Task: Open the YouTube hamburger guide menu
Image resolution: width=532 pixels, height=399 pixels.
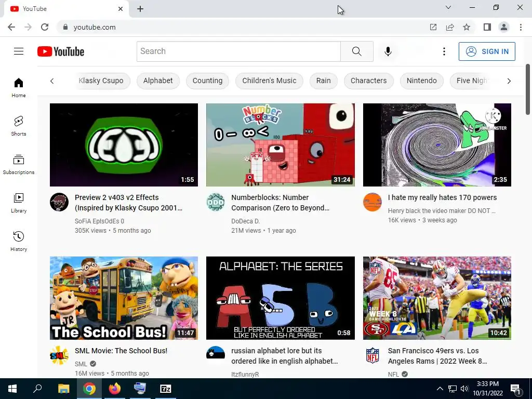Action: pos(19,51)
